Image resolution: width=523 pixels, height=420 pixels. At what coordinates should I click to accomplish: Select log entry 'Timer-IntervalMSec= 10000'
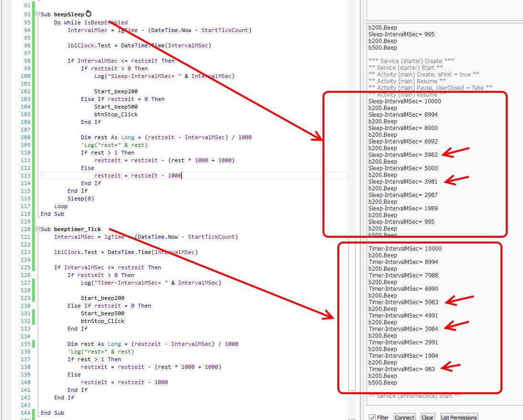pyautogui.click(x=405, y=248)
